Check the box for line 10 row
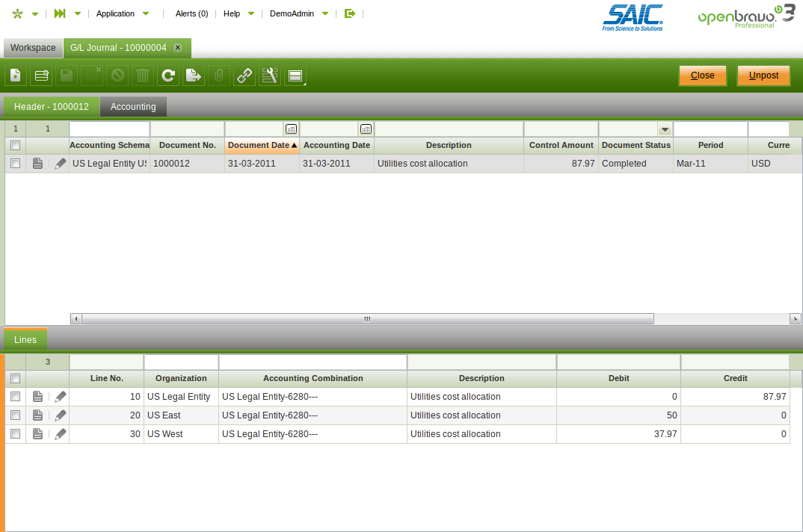The width and height of the screenshot is (803, 532). (15, 397)
